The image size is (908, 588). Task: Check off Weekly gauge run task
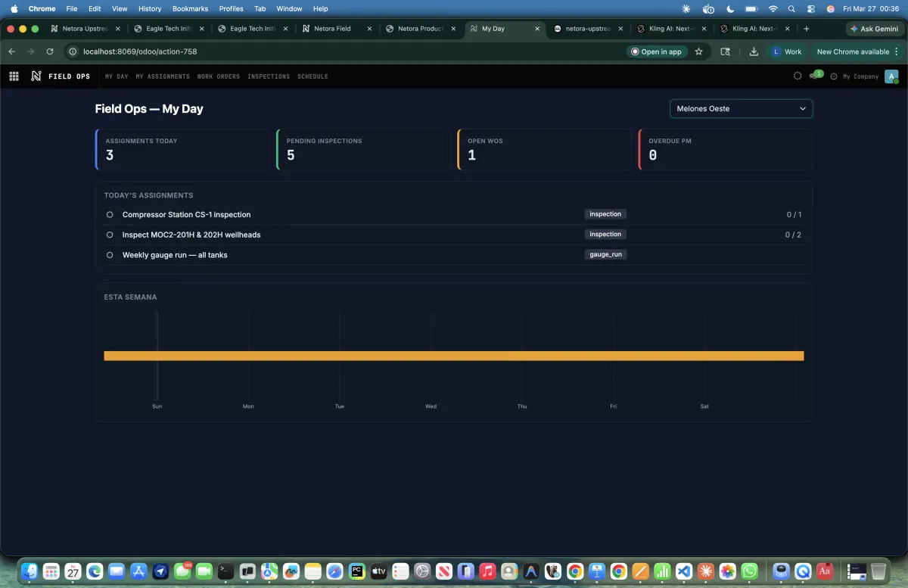click(109, 255)
